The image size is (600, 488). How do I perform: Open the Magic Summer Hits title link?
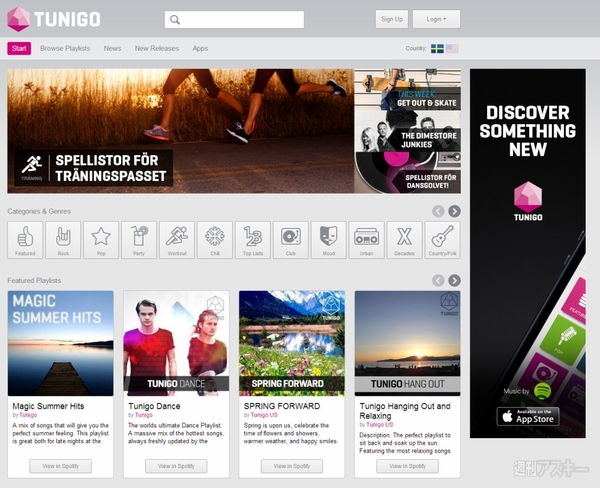[x=48, y=406]
